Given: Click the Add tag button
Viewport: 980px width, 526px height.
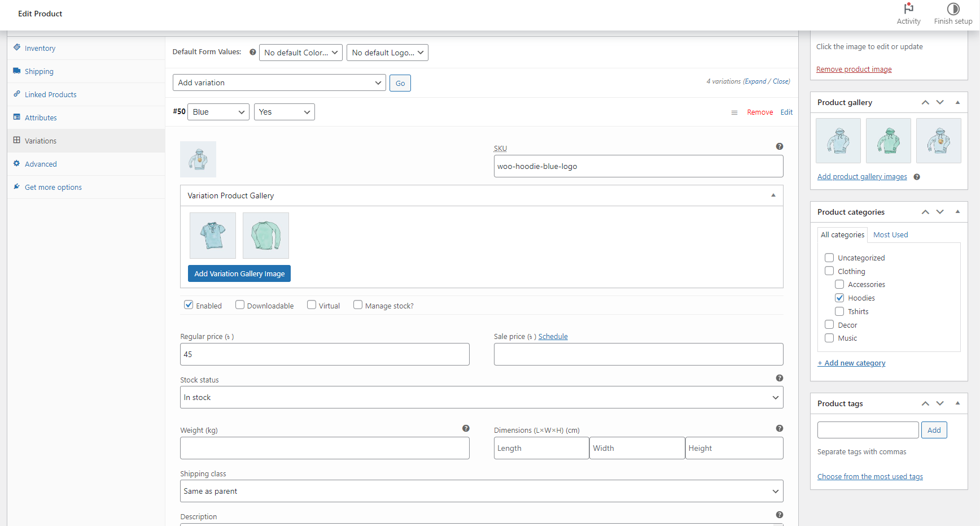Looking at the screenshot, I should point(934,430).
